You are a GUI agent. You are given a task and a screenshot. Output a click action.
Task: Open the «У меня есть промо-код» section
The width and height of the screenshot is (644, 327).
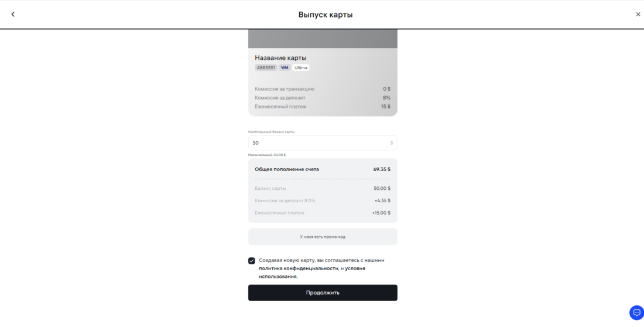(323, 237)
